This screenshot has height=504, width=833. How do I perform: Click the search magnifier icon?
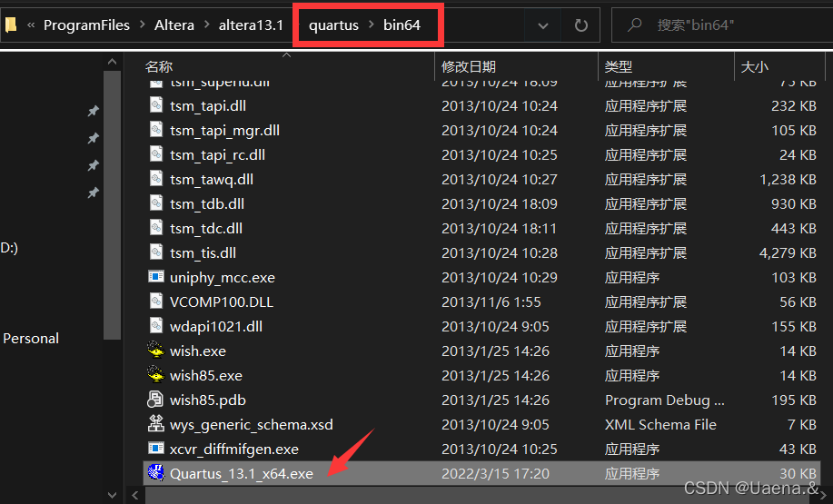pos(634,25)
